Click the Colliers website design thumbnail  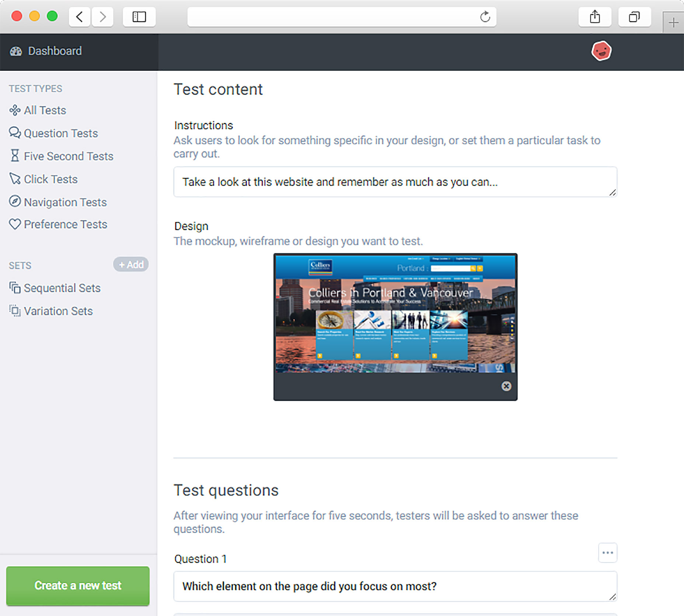[395, 313]
